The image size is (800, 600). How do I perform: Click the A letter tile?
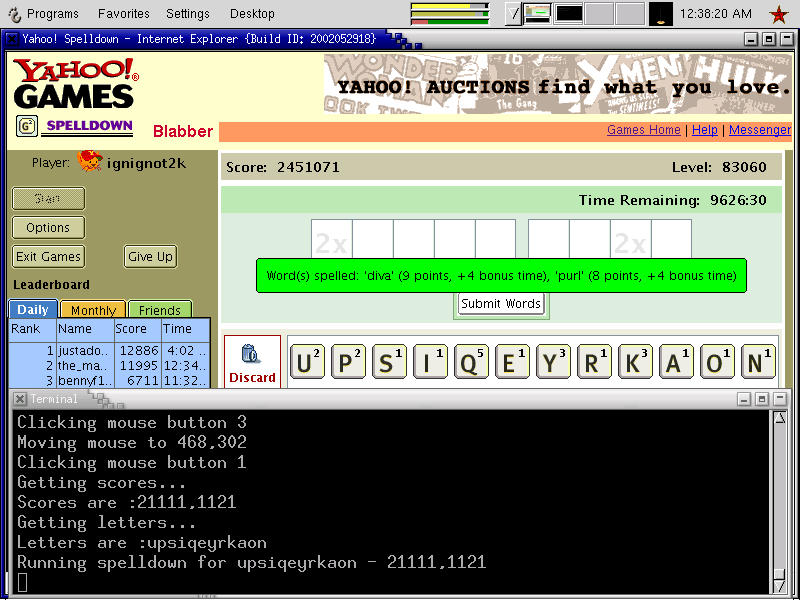click(x=676, y=362)
